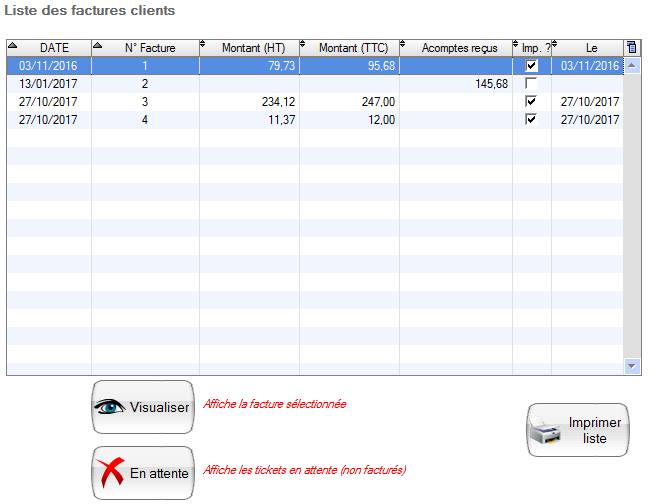Sort by Montant (TTC) column header
Image resolution: width=655 pixels, height=504 pixels.
[x=352, y=47]
